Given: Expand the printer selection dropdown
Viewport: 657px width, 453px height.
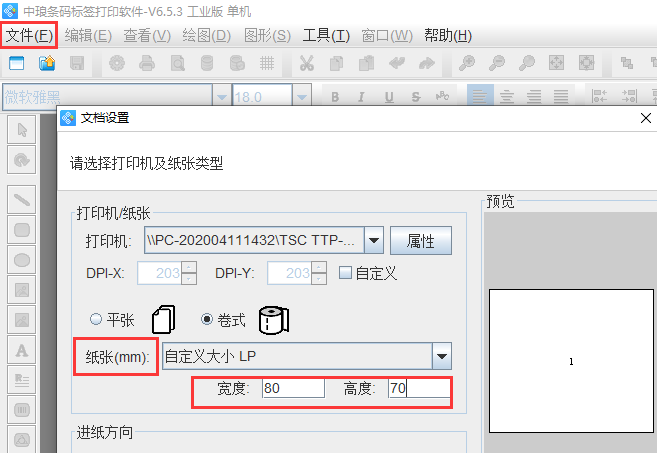Looking at the screenshot, I should coord(374,240).
